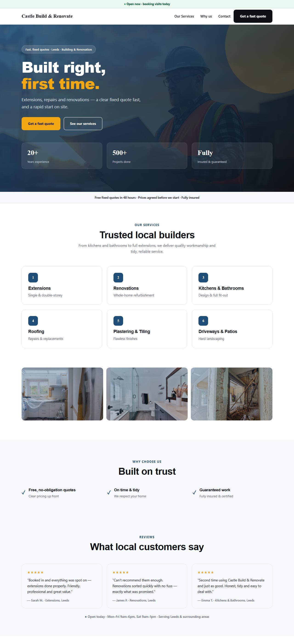Click the Kitchens & Bathrooms card title
The image size is (294, 644).
[221, 288]
